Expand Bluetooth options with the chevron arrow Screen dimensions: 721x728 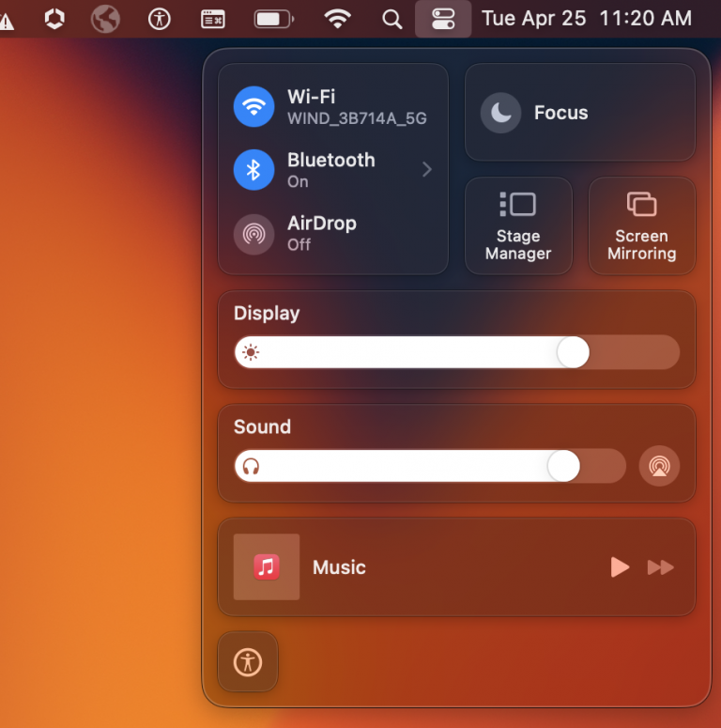click(x=427, y=169)
